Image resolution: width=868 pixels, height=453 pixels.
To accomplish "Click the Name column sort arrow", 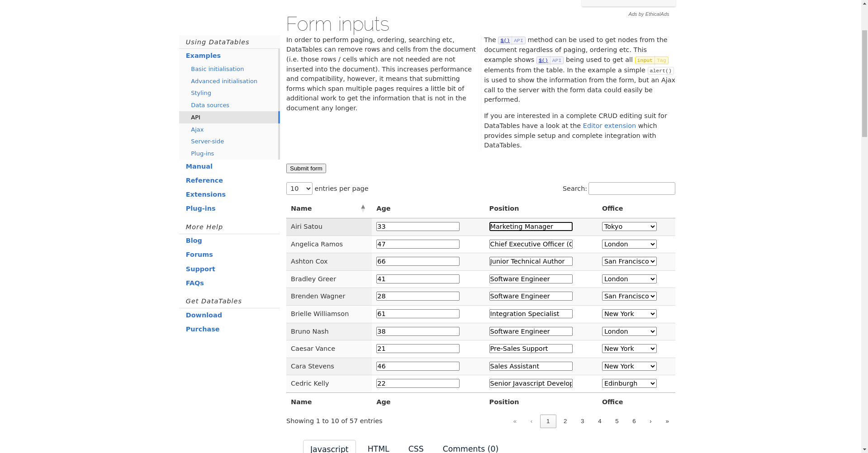I will point(363,208).
